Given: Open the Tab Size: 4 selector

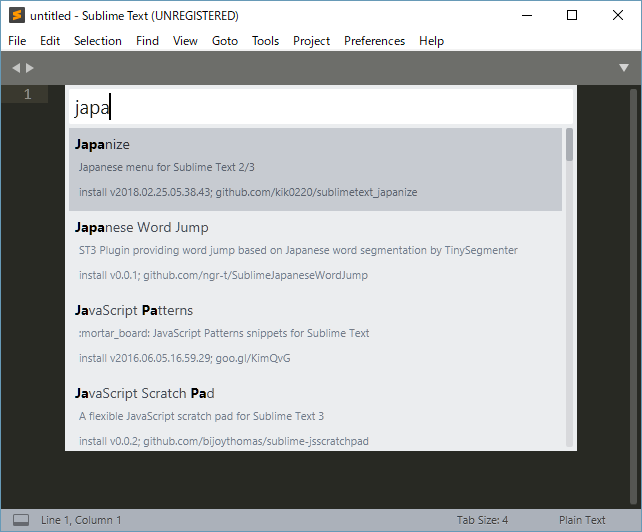Looking at the screenshot, I should pos(482,520).
